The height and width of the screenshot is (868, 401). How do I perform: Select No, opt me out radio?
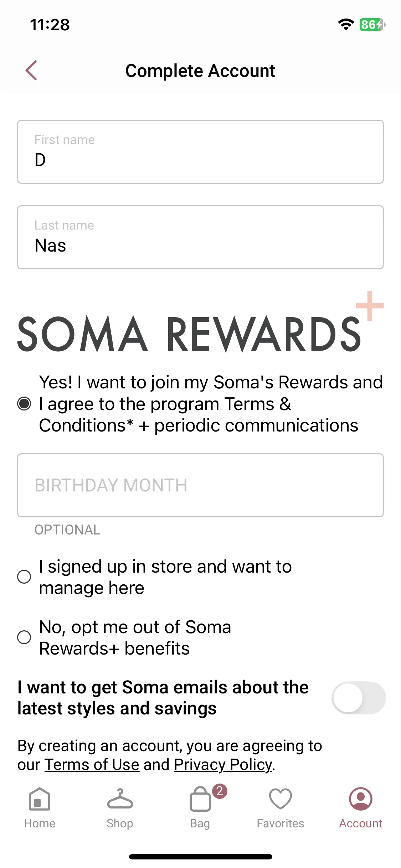(x=24, y=637)
